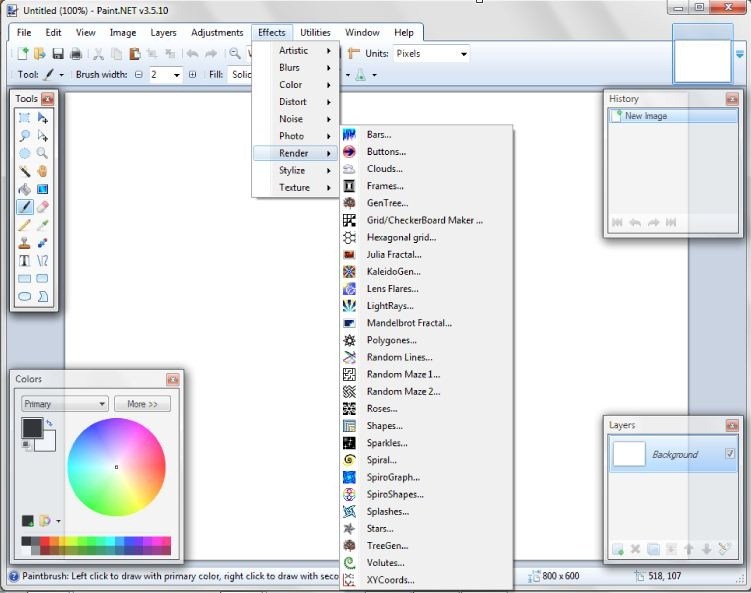
Task: Select the Ellipse shape tool
Action: (x=24, y=296)
